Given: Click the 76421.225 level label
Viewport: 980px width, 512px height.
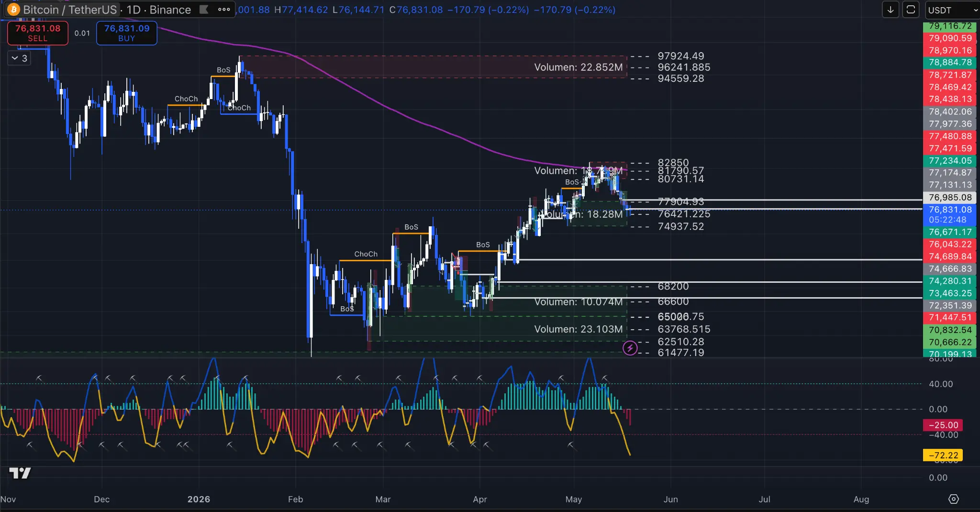Looking at the screenshot, I should coord(684,214).
